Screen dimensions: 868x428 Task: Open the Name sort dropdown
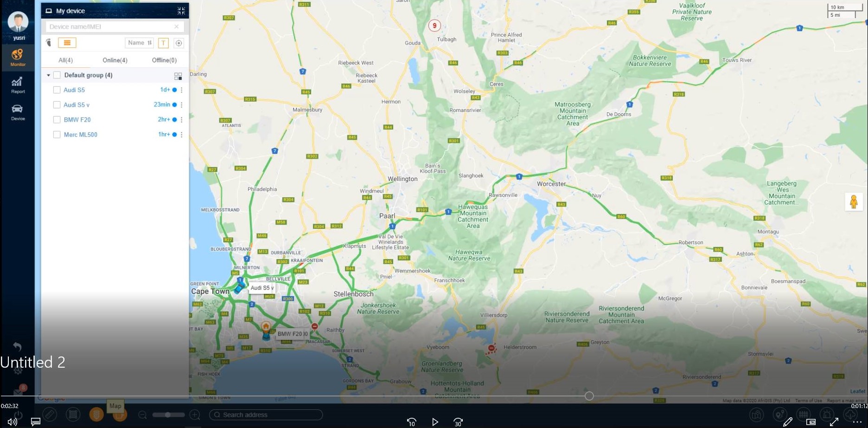pos(139,43)
